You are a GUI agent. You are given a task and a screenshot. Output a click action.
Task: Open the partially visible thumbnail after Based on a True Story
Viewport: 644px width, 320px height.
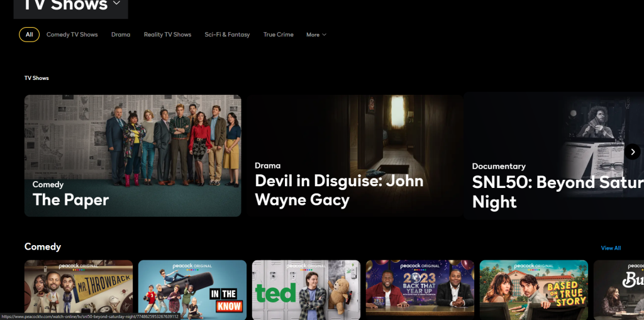coord(619,288)
